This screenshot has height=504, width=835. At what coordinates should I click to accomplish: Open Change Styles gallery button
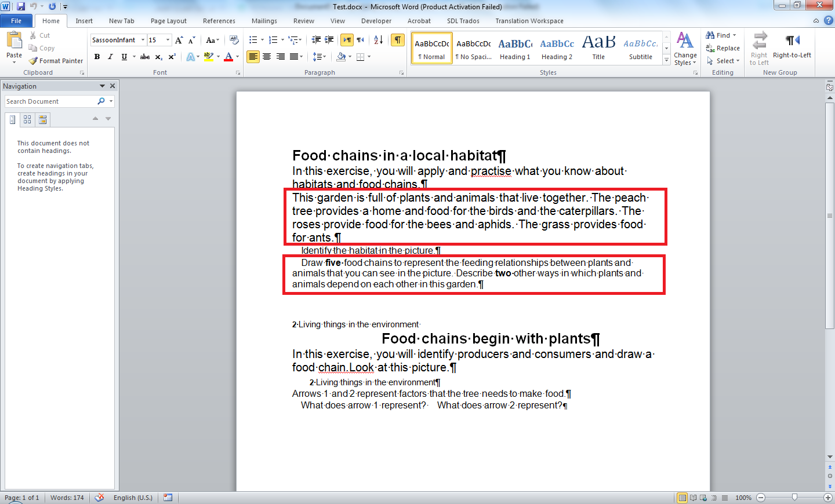(685, 49)
